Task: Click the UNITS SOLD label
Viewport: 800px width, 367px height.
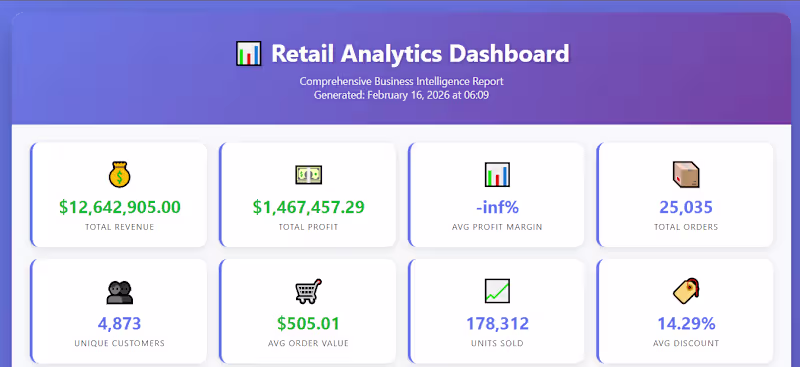Action: click(x=497, y=344)
